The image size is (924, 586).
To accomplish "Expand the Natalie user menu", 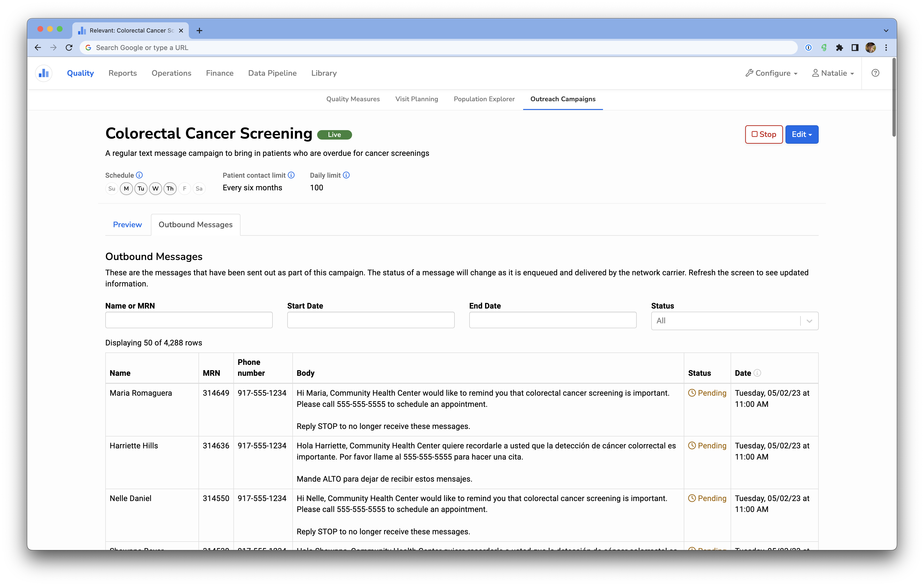I will pos(833,73).
